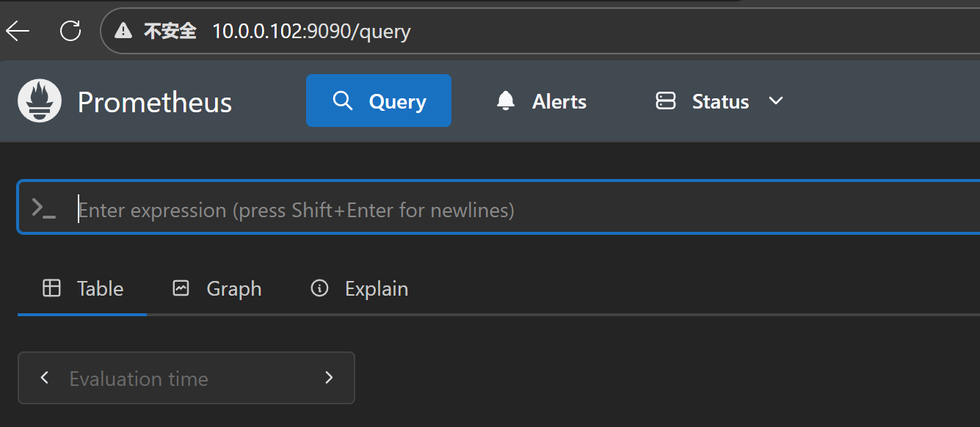Click the server icon beside Status
This screenshot has height=427, width=980.
coord(666,101)
